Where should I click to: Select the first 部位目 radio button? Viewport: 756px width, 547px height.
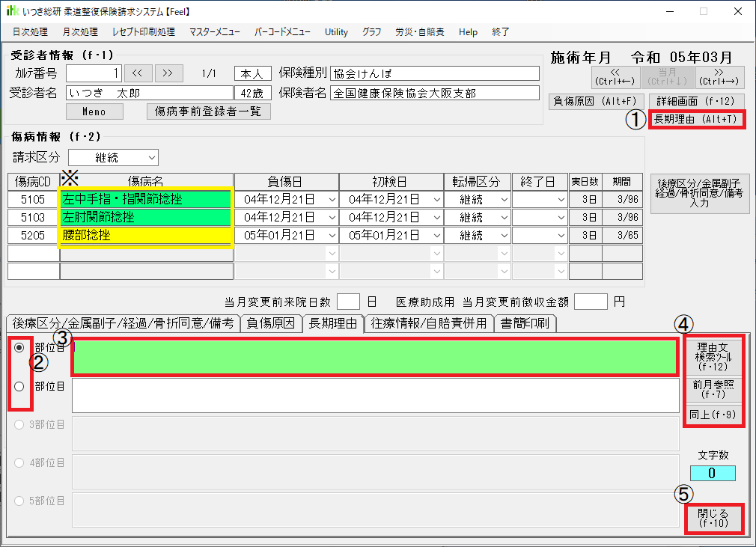tap(19, 348)
